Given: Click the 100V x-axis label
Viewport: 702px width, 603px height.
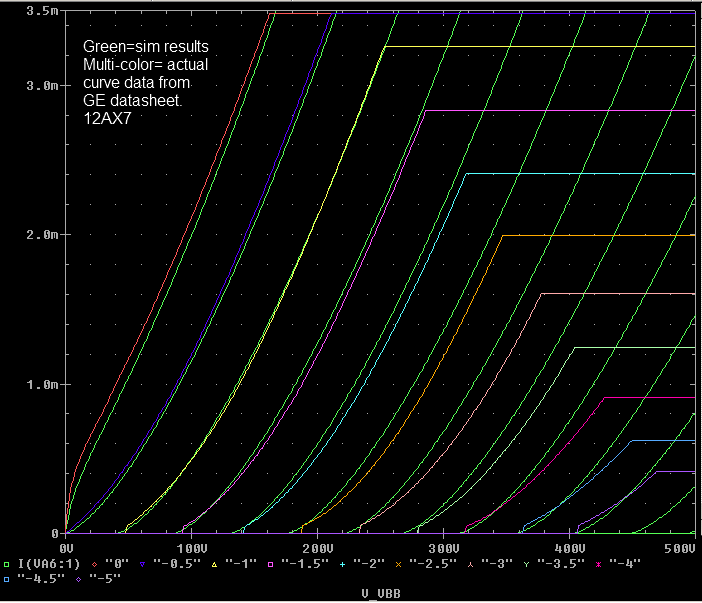Looking at the screenshot, I should click(192, 548).
